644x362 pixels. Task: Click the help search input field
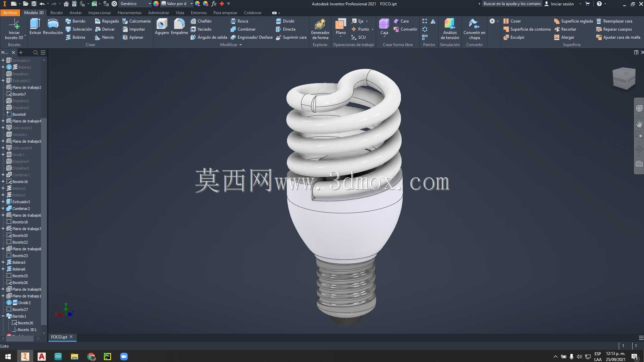tap(512, 4)
